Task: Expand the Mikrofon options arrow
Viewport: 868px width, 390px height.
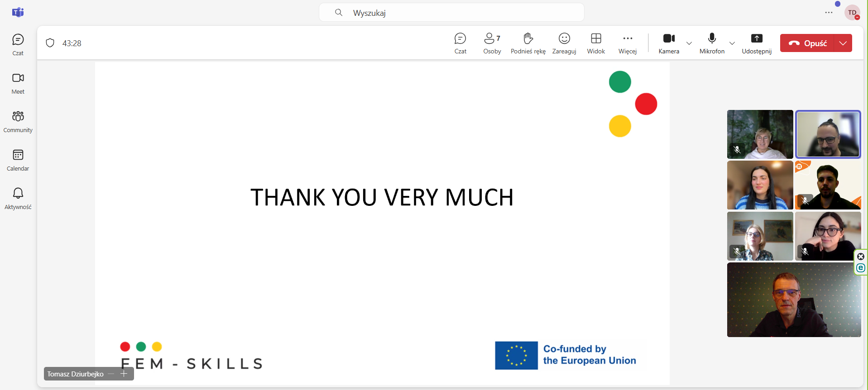Action: coord(732,43)
